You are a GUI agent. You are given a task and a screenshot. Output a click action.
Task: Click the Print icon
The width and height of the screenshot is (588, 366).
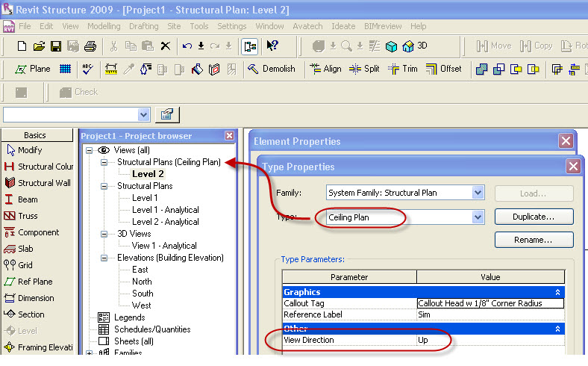coord(90,46)
